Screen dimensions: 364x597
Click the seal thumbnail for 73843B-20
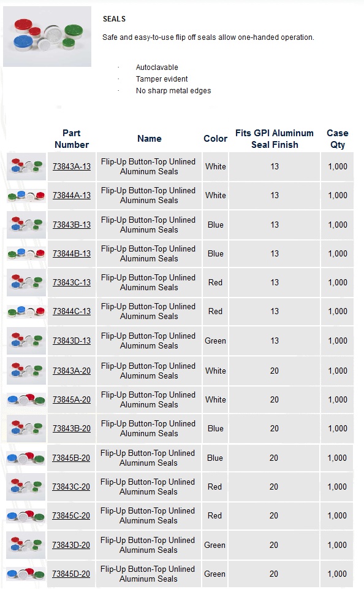26,429
